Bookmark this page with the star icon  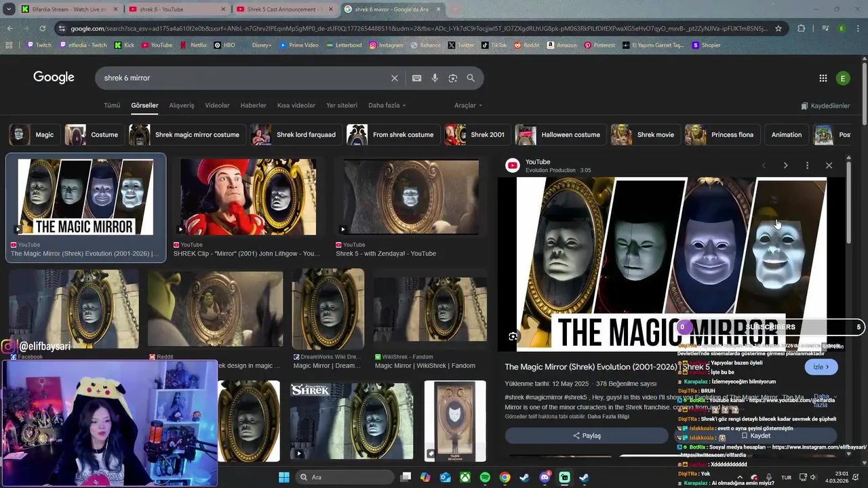pos(778,28)
